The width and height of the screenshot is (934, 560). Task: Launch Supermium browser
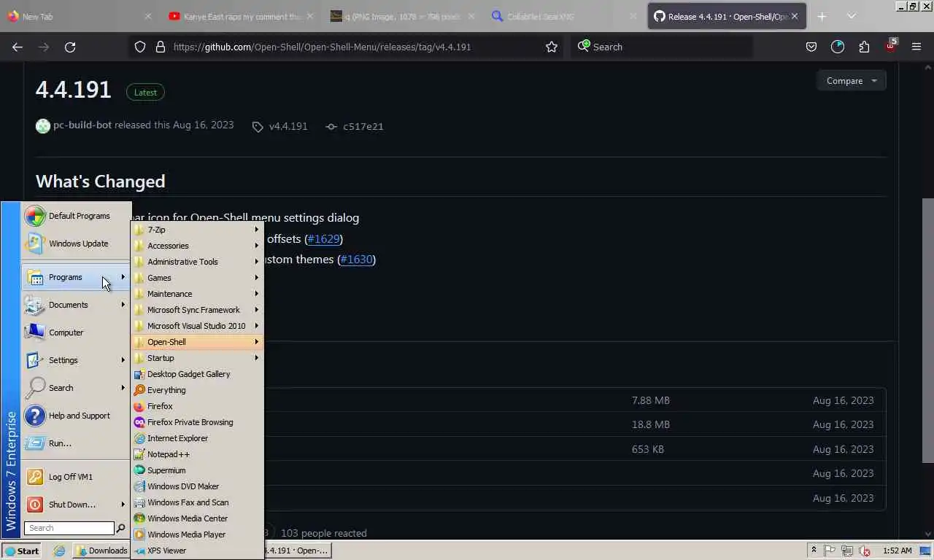pos(197,470)
